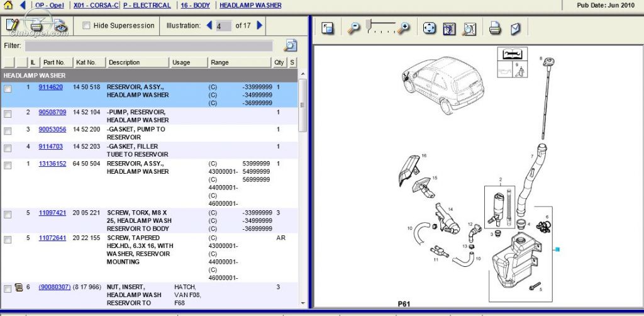
Task: Open part number link 9114620
Action: (x=50, y=87)
